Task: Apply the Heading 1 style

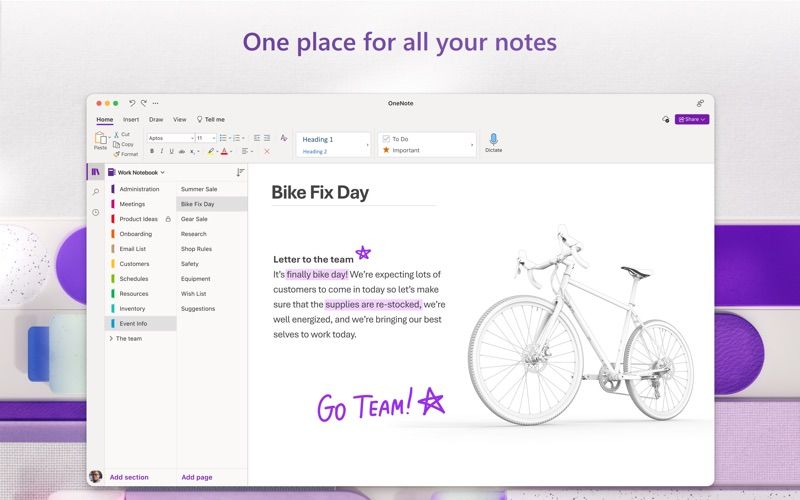Action: click(317, 139)
